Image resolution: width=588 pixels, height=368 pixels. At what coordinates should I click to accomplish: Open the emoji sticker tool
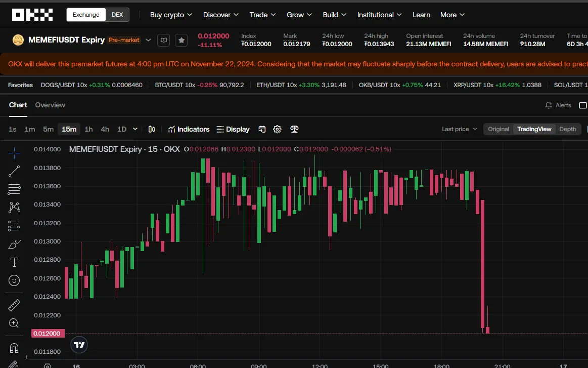pyautogui.click(x=14, y=280)
